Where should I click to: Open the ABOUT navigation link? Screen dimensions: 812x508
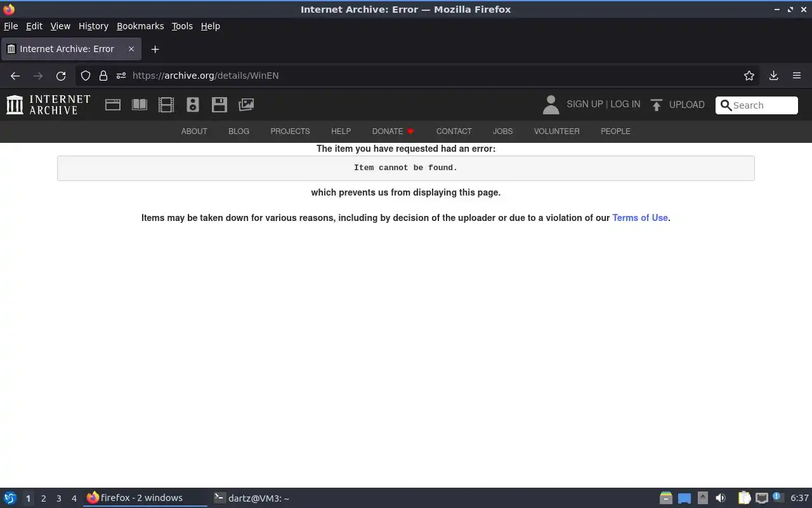click(194, 131)
